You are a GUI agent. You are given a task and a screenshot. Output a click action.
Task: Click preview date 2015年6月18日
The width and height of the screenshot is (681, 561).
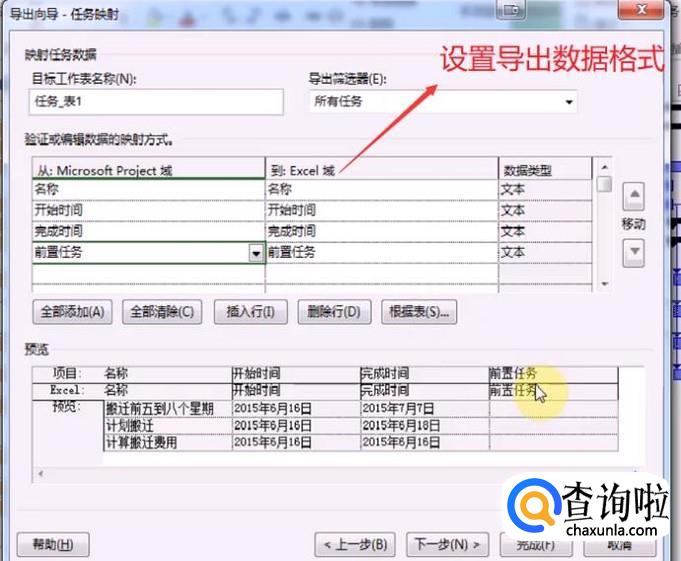(400, 426)
